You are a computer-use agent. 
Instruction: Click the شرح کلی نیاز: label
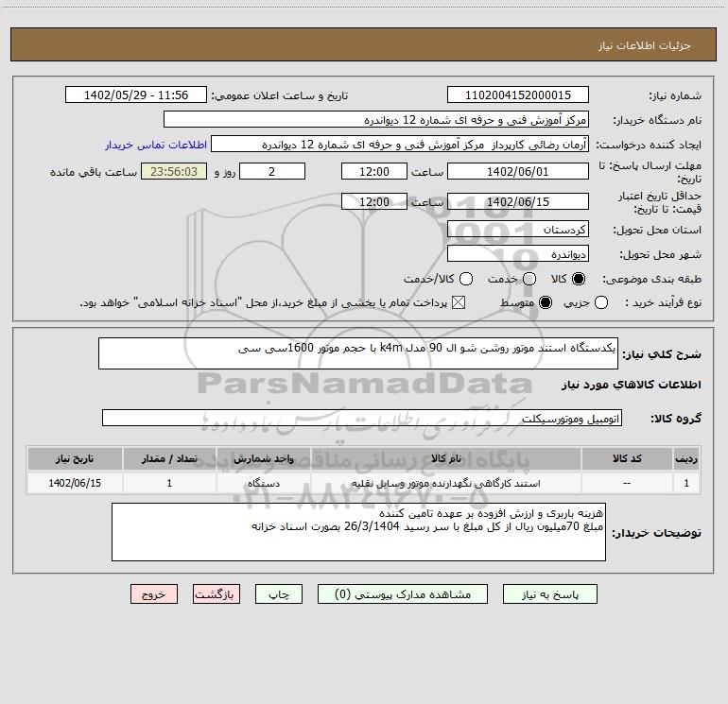(662, 354)
